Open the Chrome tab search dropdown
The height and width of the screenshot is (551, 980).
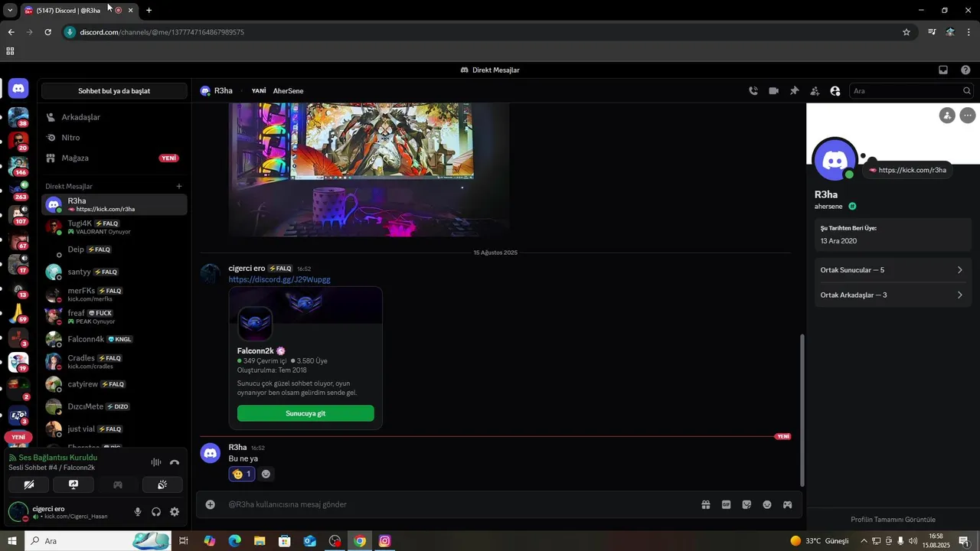[10, 10]
